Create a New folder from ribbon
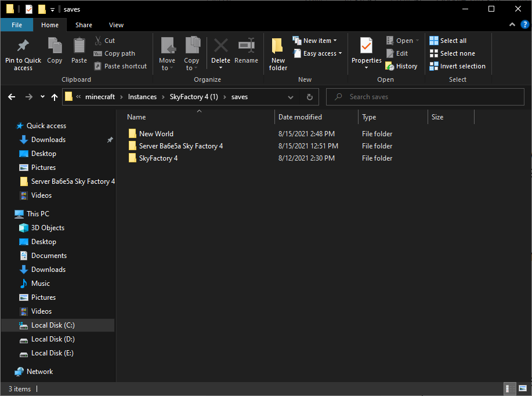 [x=278, y=54]
